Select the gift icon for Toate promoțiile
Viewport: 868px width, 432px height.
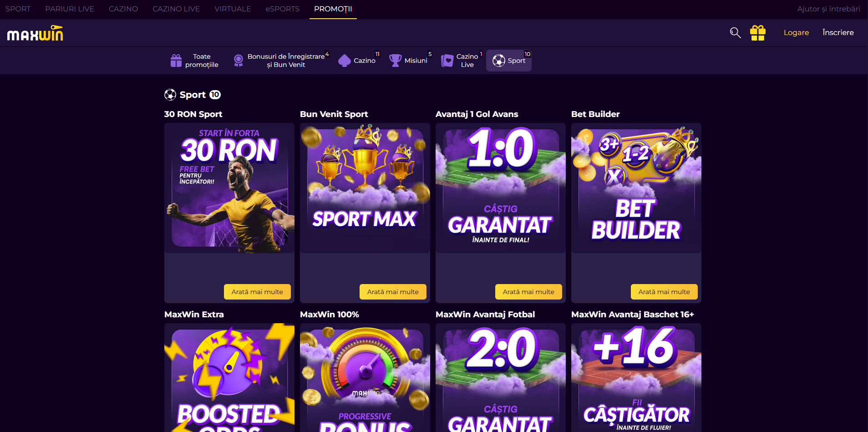[x=176, y=61]
